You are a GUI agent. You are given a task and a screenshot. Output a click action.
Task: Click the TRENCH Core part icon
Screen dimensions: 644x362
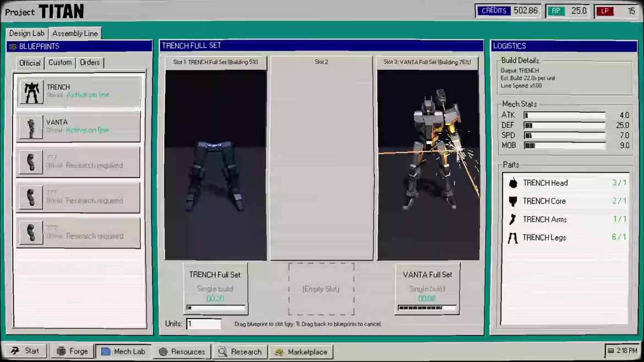(513, 201)
